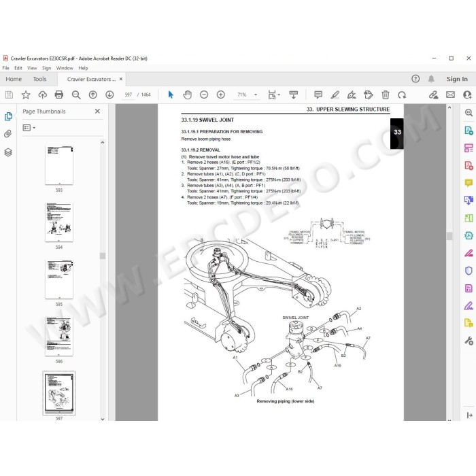Viewport: 476px width, 476px height.
Task: Collapse the right tools pane
Action: pos(469,415)
